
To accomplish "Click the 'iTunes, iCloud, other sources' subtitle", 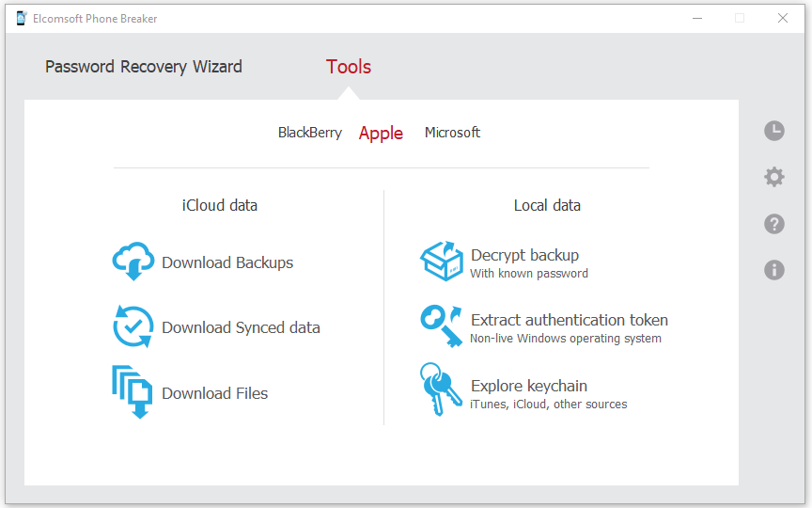I will (549, 404).
